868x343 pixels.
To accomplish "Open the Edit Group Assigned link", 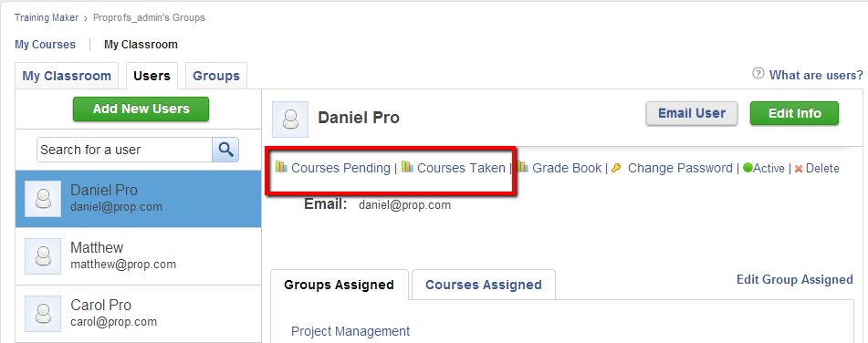I will click(x=794, y=279).
